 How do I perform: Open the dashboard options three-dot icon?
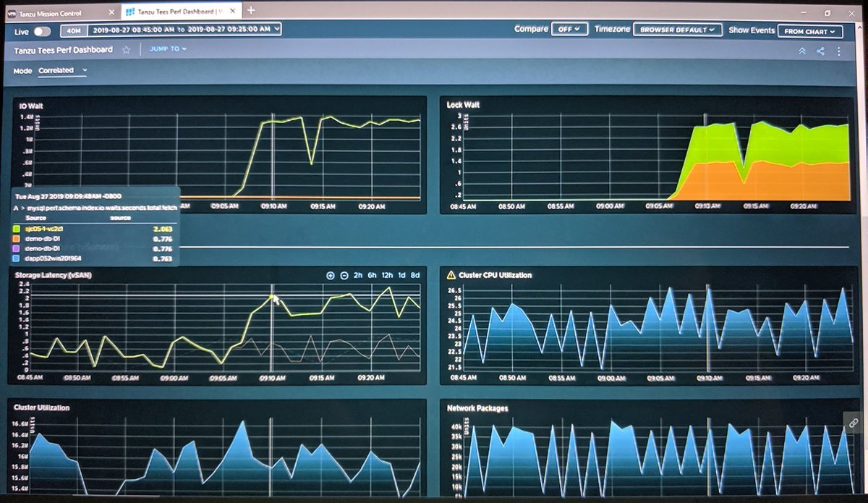839,51
